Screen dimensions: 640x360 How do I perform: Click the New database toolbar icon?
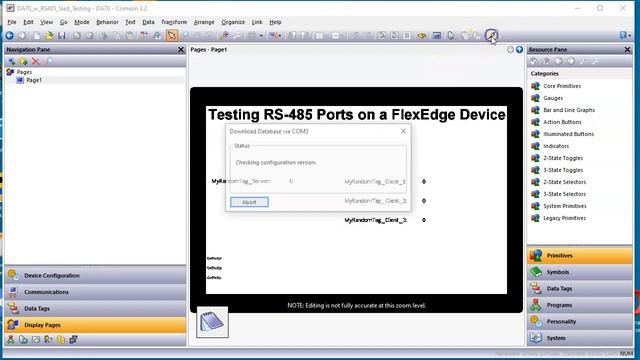click(x=36, y=36)
